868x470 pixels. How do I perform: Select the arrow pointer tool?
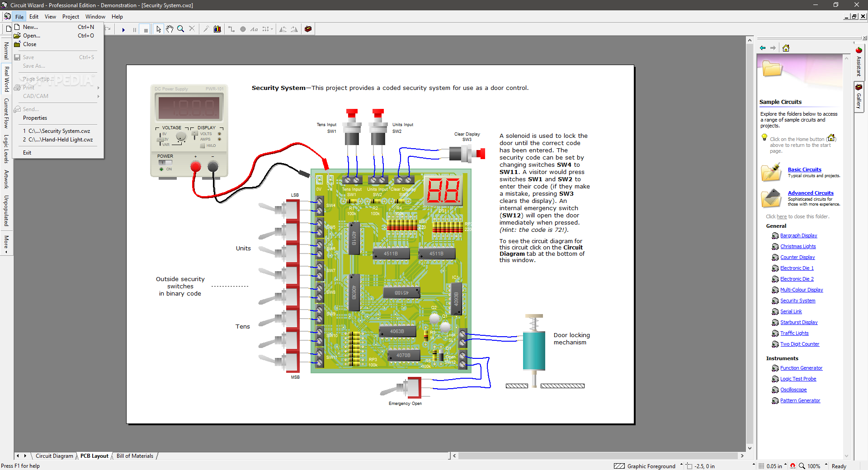pyautogui.click(x=158, y=29)
